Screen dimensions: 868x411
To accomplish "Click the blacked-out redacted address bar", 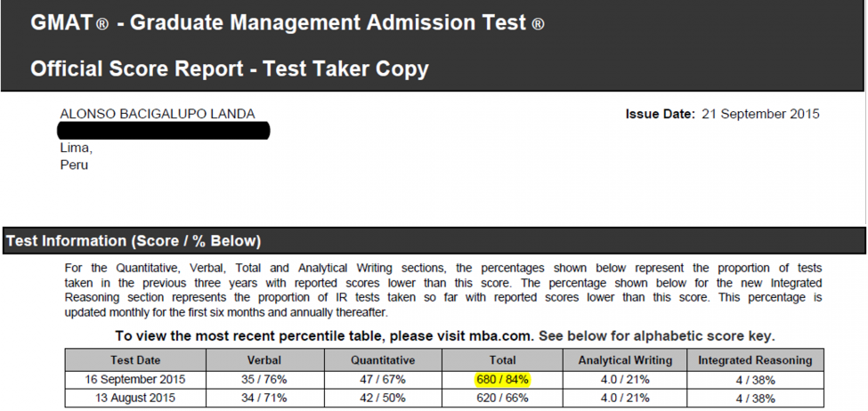I will click(x=165, y=132).
